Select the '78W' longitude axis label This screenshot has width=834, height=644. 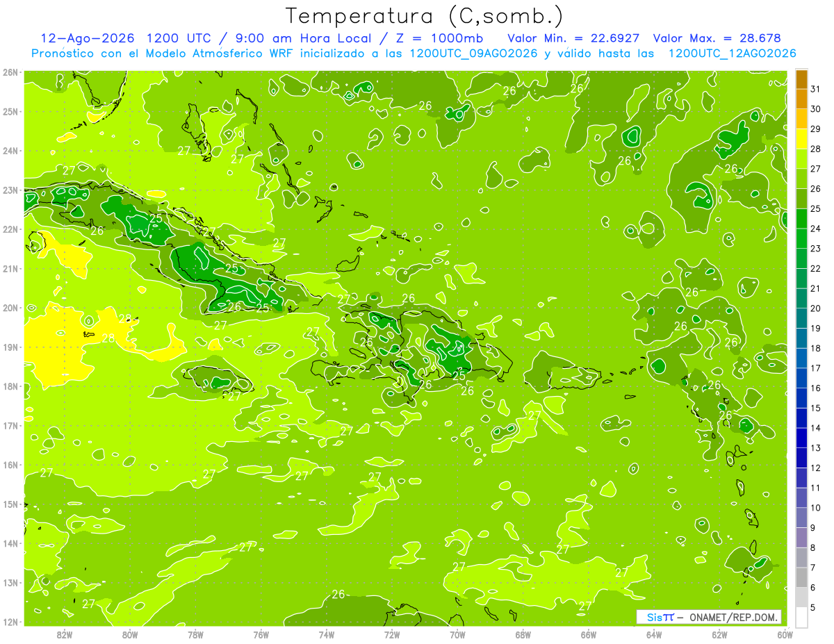(x=196, y=634)
